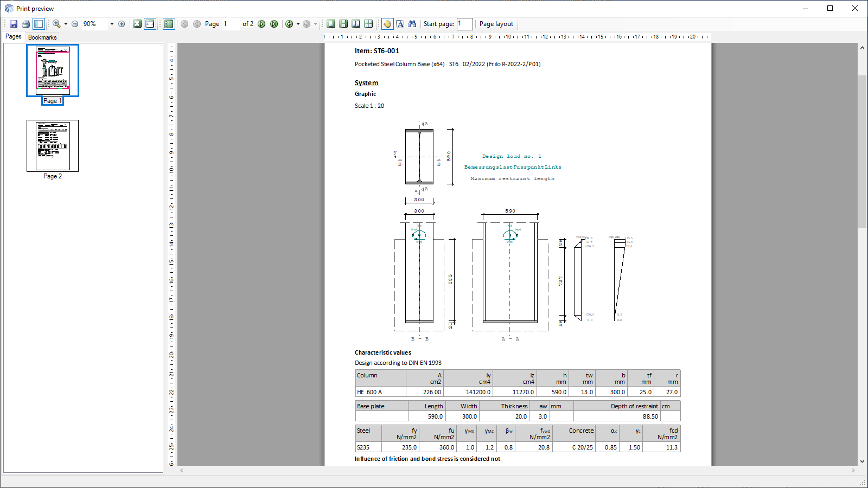Viewport: 868px width, 488px height.
Task: Click the Page number input field
Action: point(231,24)
